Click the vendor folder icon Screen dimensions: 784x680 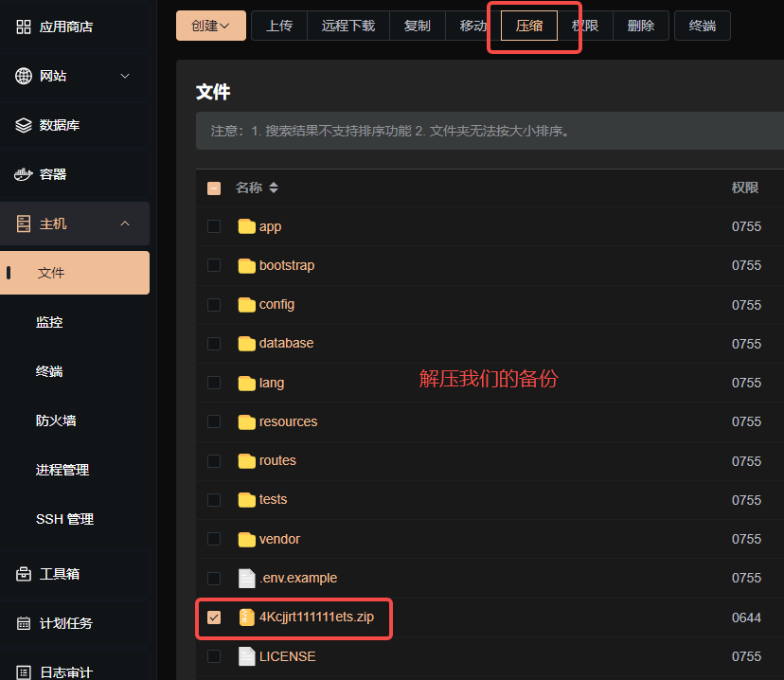pos(246,539)
